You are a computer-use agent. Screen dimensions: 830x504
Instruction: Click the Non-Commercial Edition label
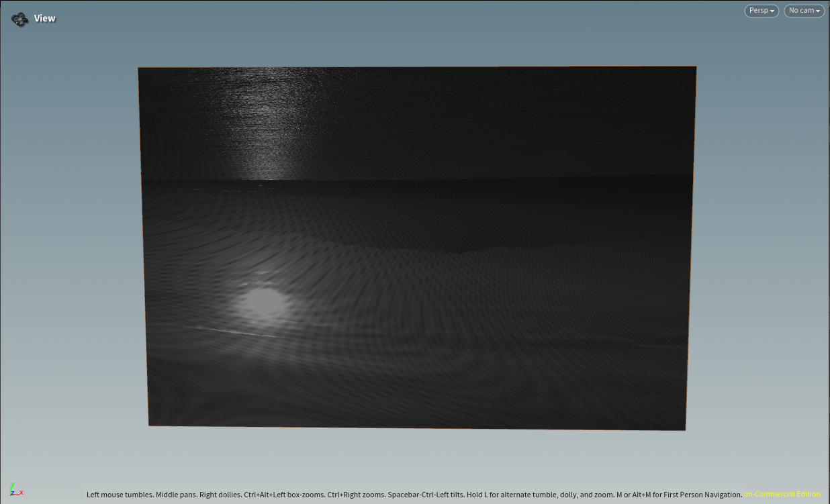782,495
